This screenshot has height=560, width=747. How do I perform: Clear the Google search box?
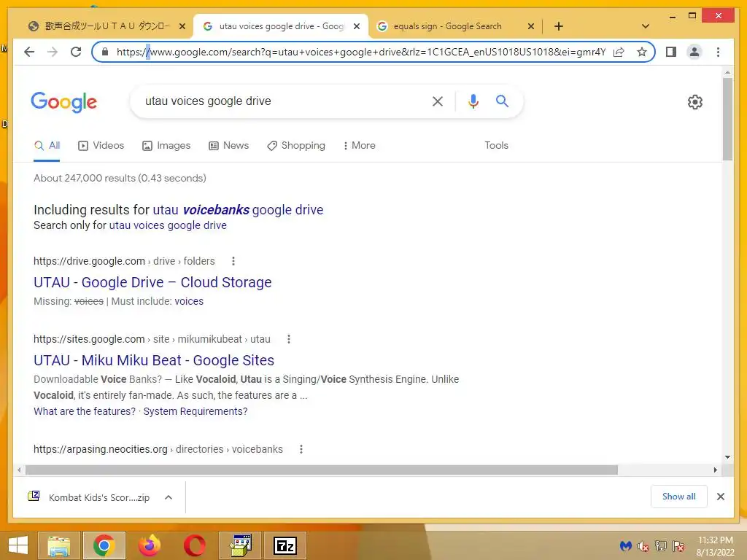(x=438, y=101)
